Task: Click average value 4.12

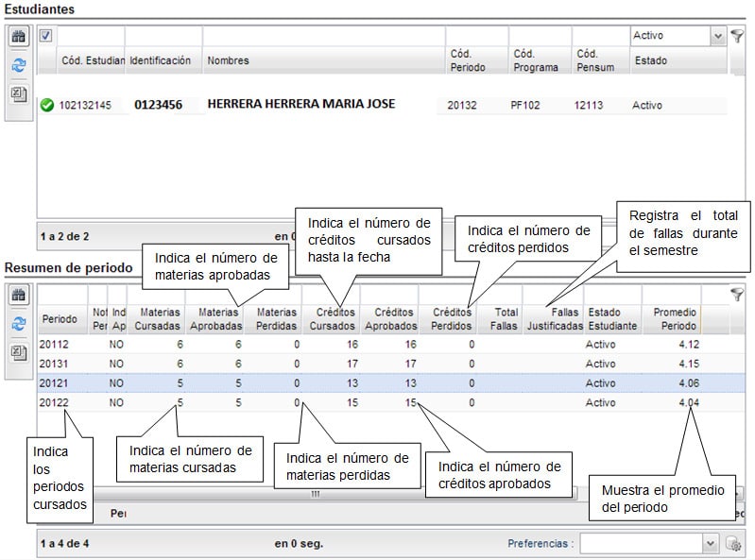Action: [x=689, y=345]
